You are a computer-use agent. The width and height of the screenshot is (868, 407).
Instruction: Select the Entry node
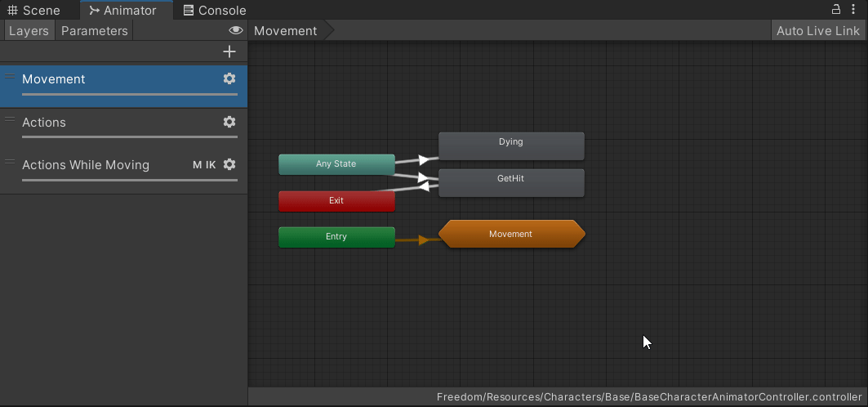pyautogui.click(x=336, y=236)
